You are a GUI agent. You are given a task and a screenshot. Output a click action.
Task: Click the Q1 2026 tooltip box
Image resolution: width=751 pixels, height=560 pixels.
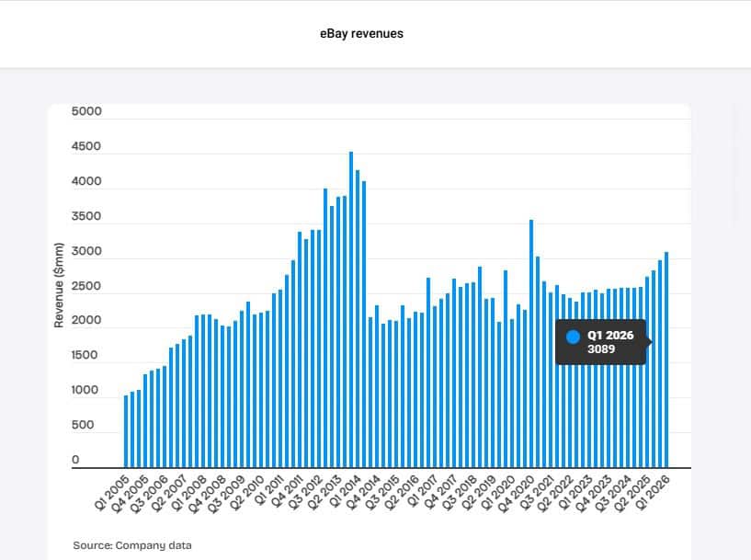[600, 342]
